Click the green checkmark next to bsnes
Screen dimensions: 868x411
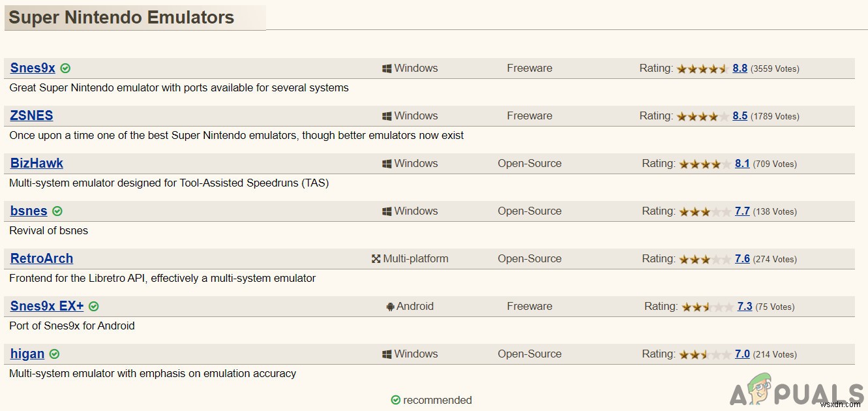57,211
